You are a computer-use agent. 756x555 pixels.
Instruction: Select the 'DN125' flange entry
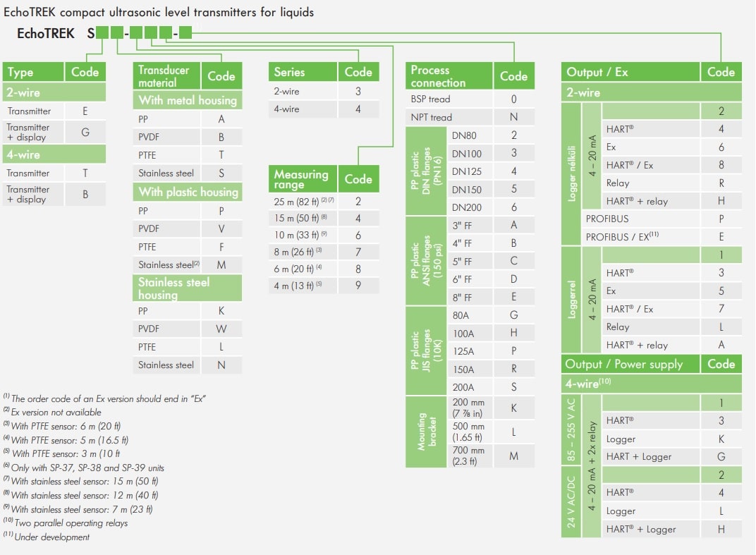[x=491, y=171]
